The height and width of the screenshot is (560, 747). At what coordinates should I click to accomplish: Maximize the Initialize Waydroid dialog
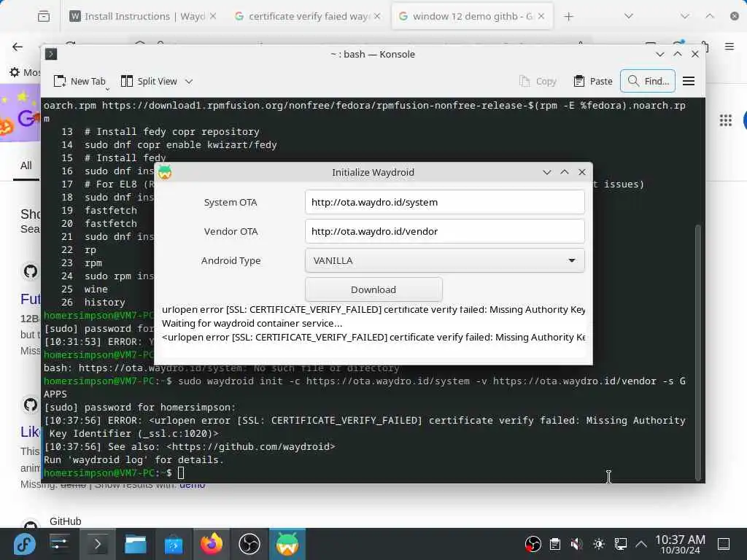[565, 172]
